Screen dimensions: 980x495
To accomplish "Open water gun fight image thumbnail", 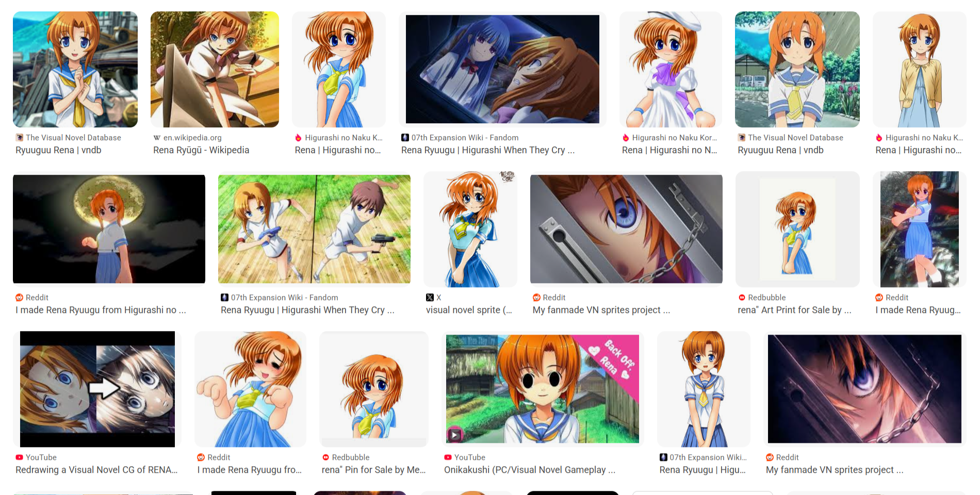I will click(314, 229).
